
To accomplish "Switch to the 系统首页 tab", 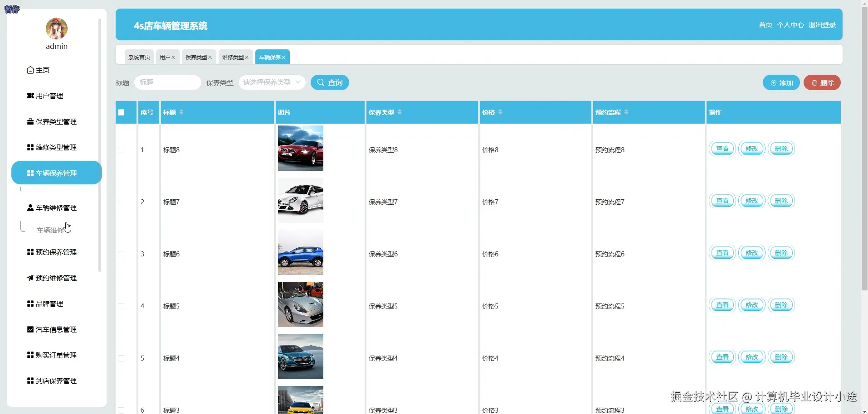I will (139, 57).
